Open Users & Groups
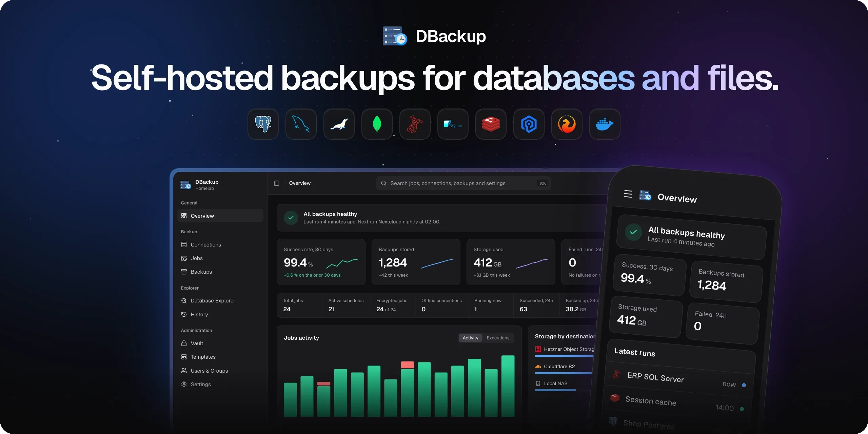Screen dimensions: 868x434 coord(220,371)
